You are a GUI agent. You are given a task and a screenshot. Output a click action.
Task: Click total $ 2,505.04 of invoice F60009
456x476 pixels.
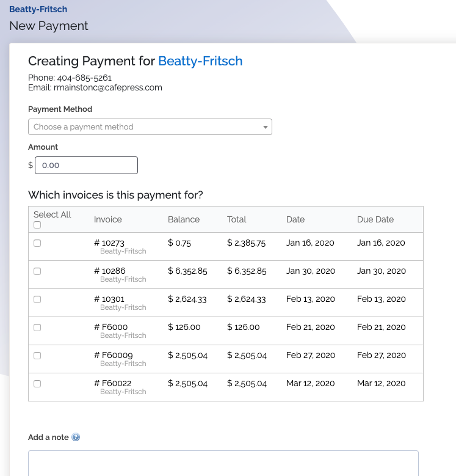(x=247, y=355)
